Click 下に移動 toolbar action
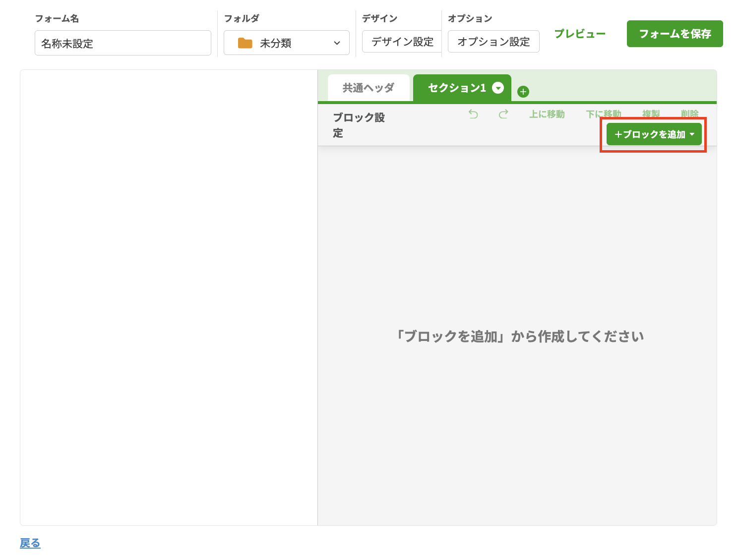The image size is (737, 560). (x=604, y=114)
